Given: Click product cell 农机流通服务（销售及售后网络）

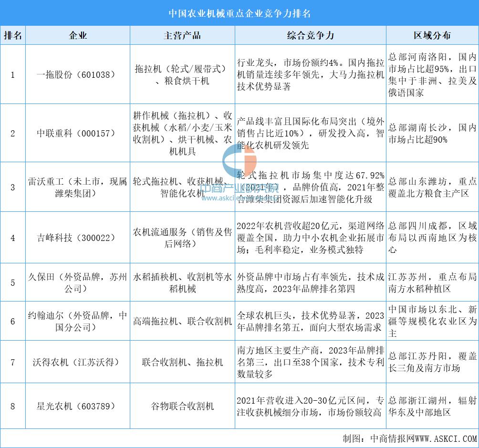Looking at the screenshot, I should tap(182, 238).
